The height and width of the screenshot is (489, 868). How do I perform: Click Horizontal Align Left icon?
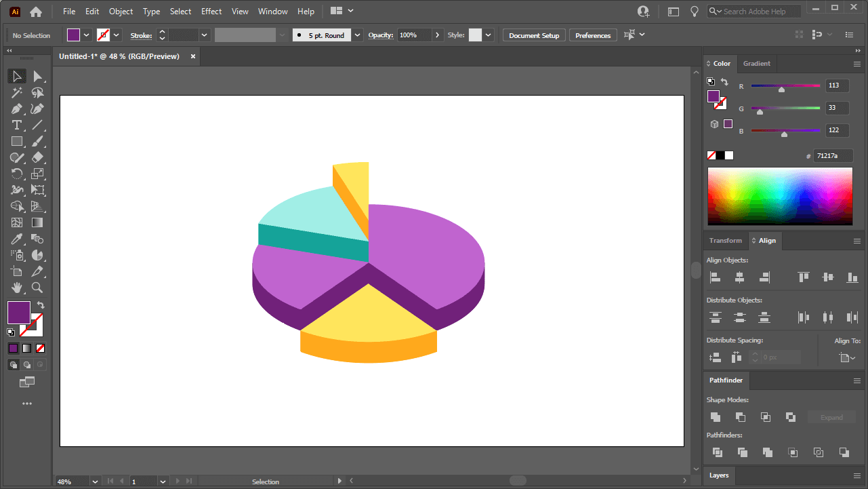[x=715, y=277]
